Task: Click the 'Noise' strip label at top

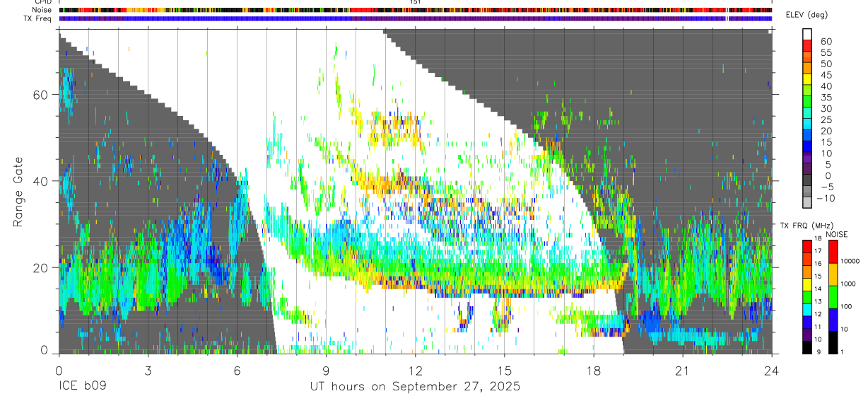Action: (x=42, y=10)
